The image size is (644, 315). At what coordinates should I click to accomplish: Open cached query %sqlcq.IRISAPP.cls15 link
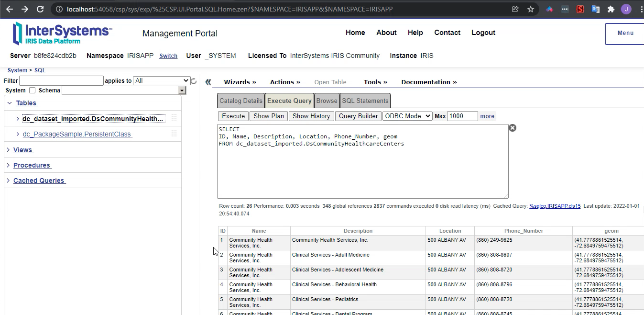[x=555, y=206]
